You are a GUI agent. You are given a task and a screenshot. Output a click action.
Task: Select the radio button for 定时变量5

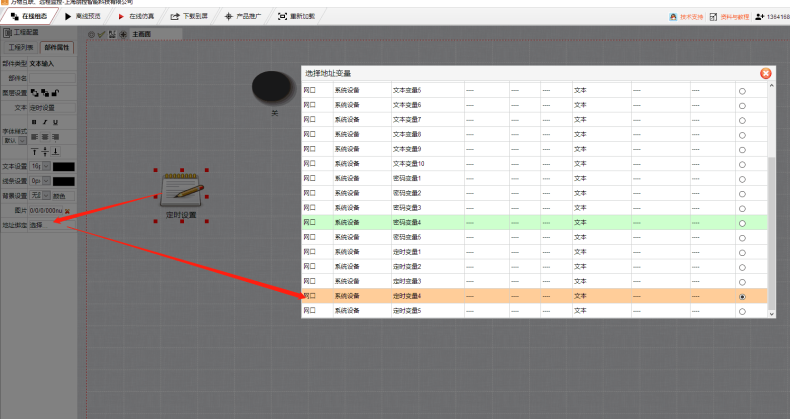[x=741, y=311]
